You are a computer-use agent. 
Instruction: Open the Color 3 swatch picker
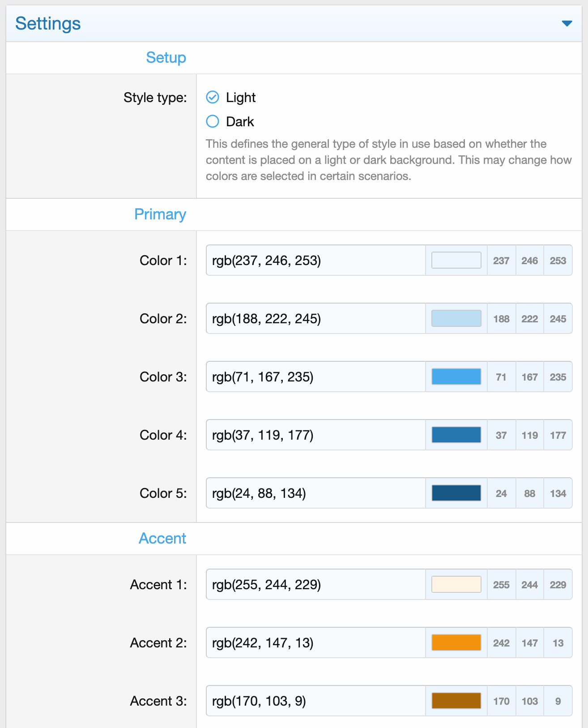coord(456,377)
